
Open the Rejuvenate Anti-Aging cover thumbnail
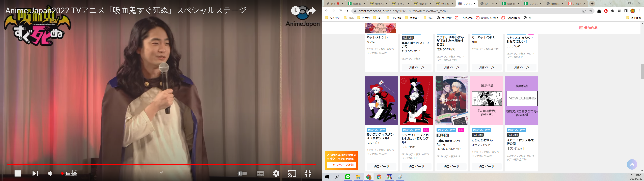(451, 101)
